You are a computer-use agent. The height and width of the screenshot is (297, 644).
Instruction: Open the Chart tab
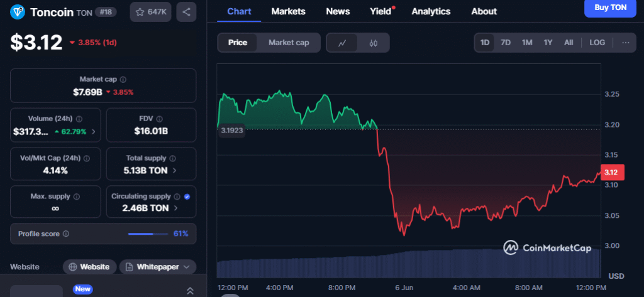coord(239,11)
